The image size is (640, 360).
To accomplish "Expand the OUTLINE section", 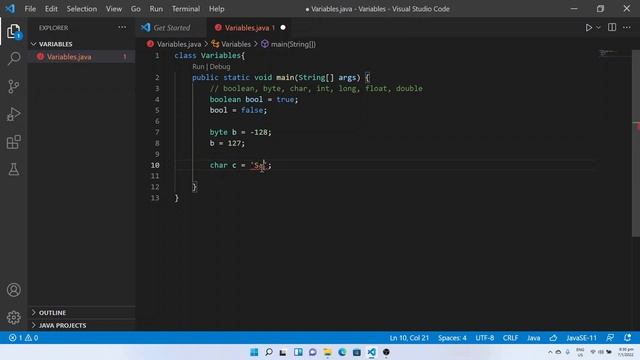I will click(x=82, y=313).
